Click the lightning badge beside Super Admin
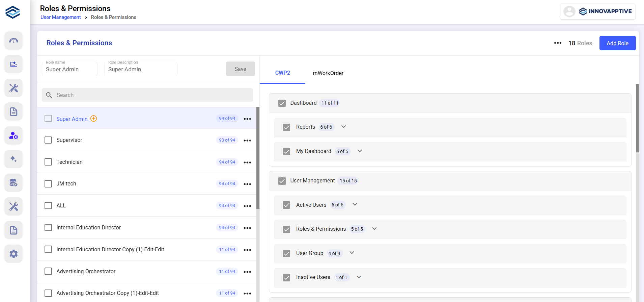Image resolution: width=644 pixels, height=302 pixels. pos(94,119)
